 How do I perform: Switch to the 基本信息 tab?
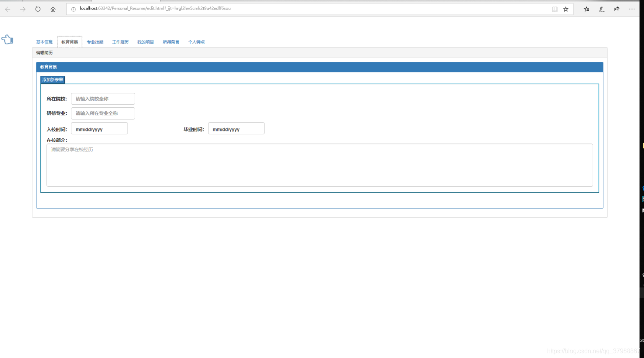[x=44, y=42]
